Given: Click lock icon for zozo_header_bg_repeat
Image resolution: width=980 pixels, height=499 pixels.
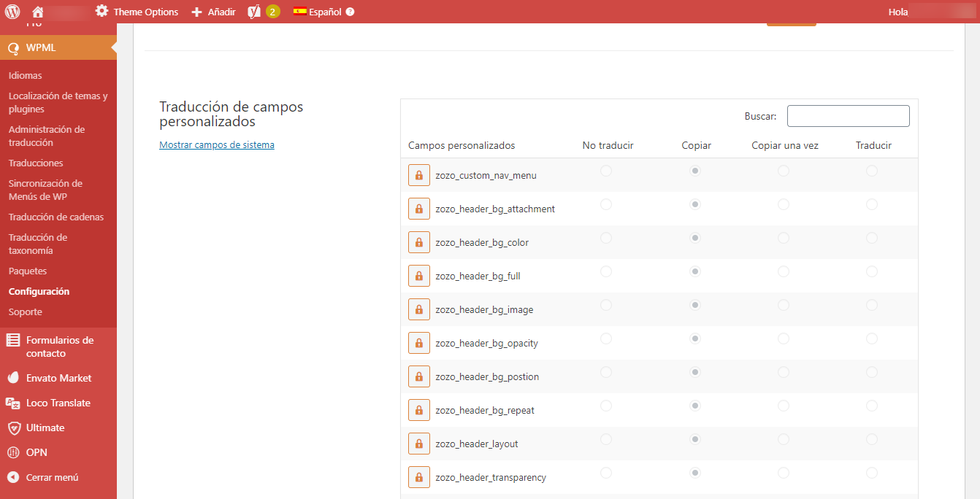Looking at the screenshot, I should 419,411.
